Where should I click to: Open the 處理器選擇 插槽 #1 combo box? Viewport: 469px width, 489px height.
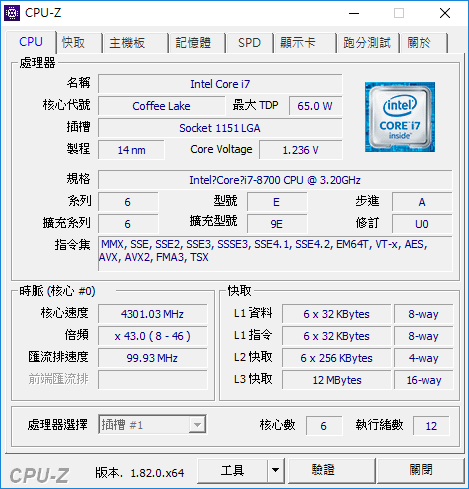point(152,424)
